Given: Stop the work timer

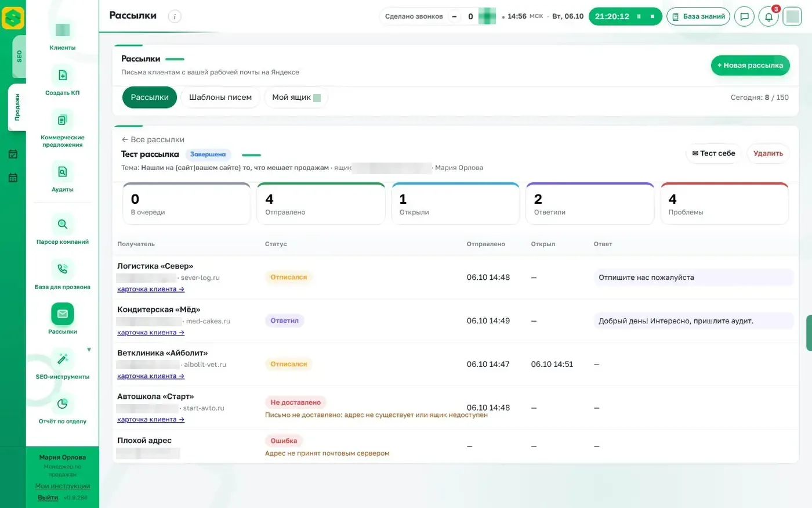Looking at the screenshot, I should click(652, 16).
